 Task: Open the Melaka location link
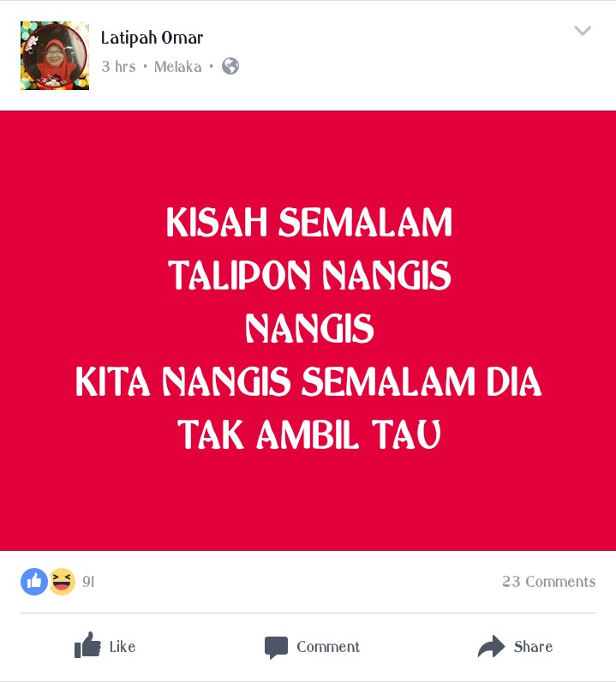click(178, 67)
